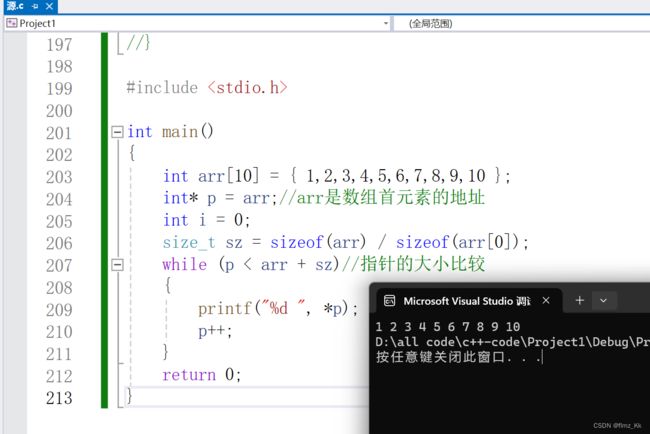Click the printf statement on line 209
The height and width of the screenshot is (434, 650).
[x=278, y=308]
